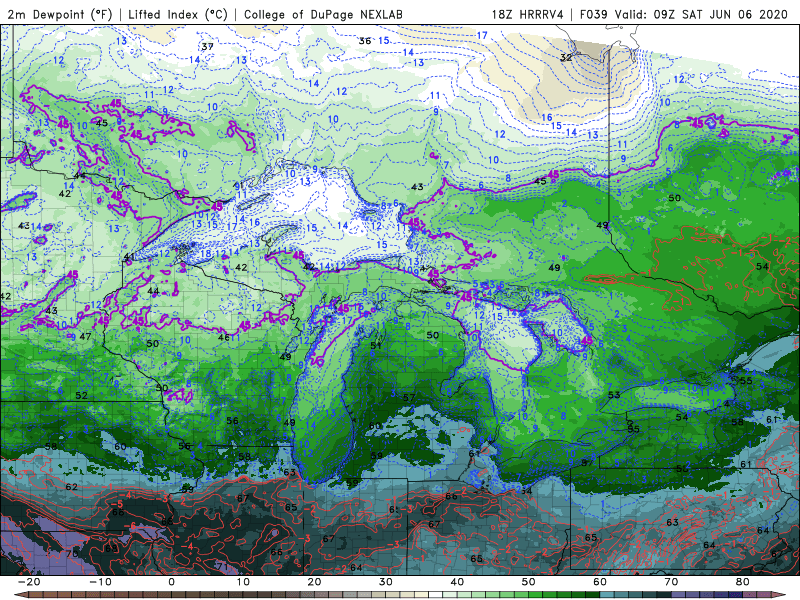Click the 'Valid: 09Z SAT JUN 06 2020' text
This screenshot has height=600, width=800.
tap(701, 14)
